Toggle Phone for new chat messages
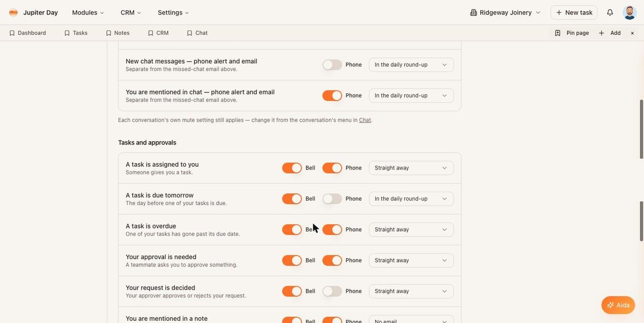The height and width of the screenshot is (323, 644). click(332, 64)
